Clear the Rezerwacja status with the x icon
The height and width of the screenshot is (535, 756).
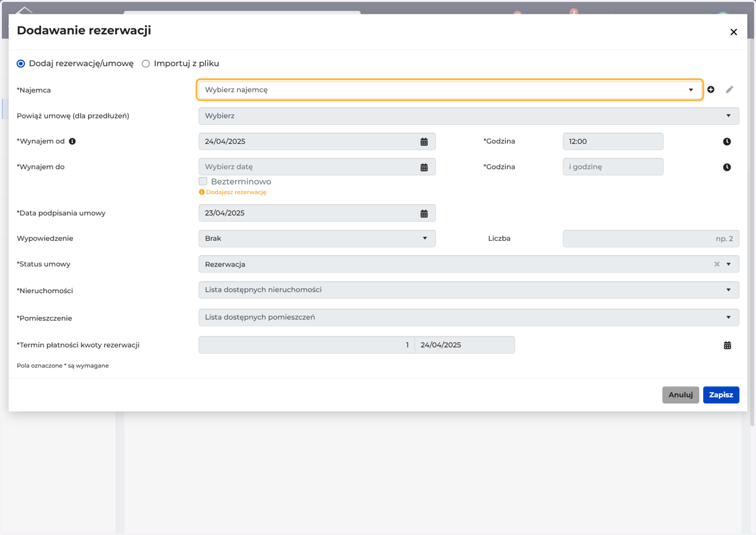pos(717,264)
